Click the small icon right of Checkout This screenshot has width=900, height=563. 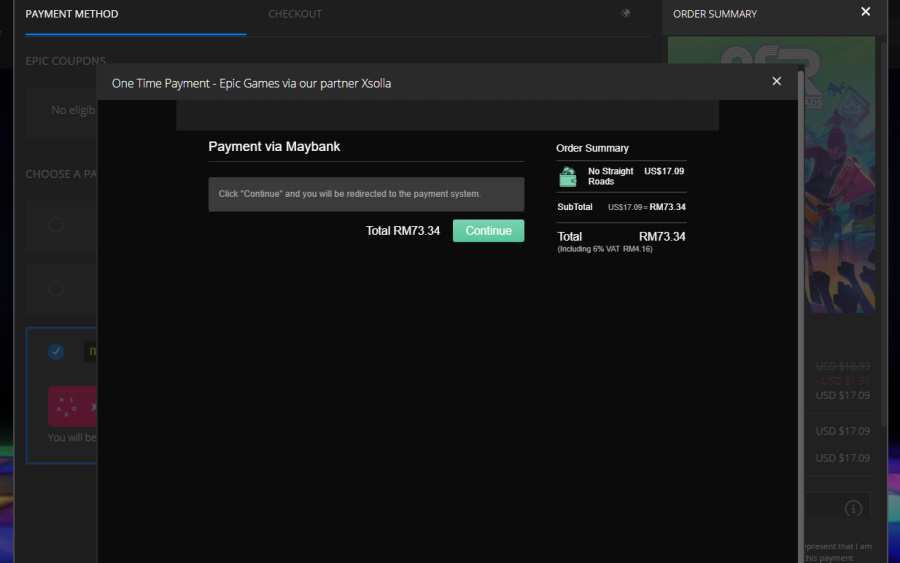pyautogui.click(x=626, y=14)
